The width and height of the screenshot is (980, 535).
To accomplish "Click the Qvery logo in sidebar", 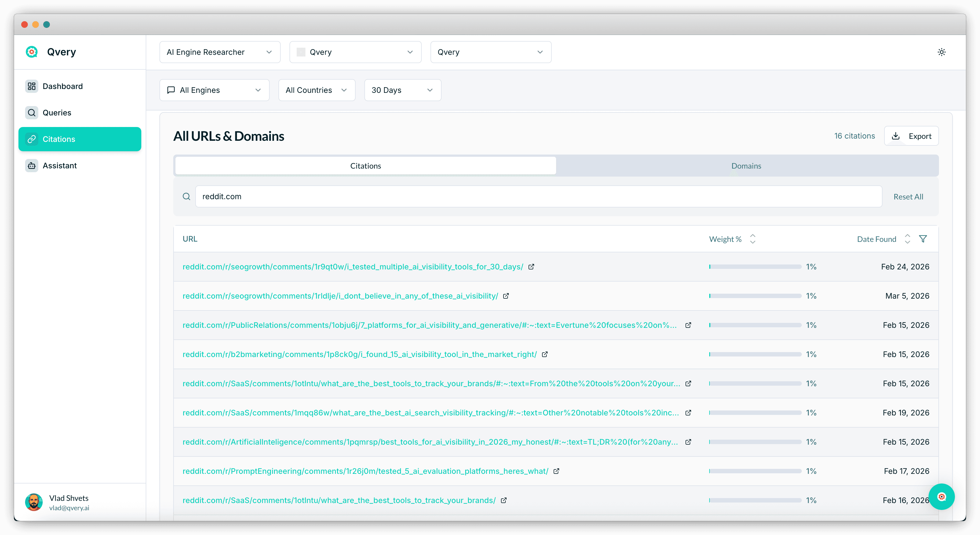I will 32,52.
